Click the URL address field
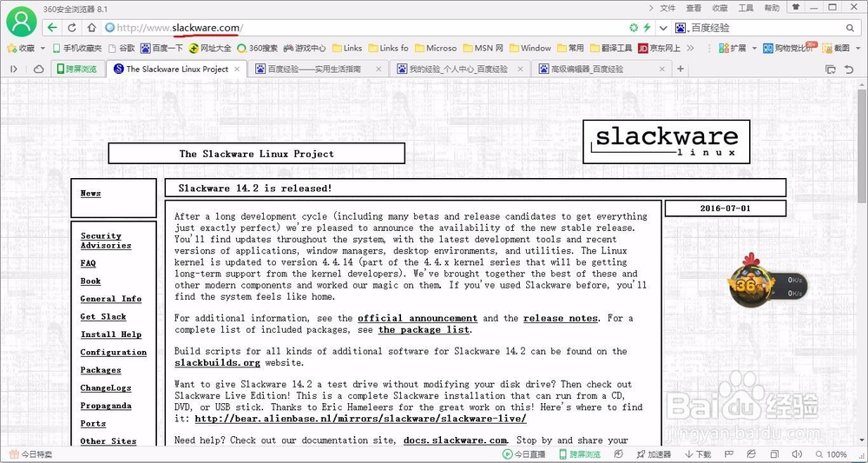Screen dimensions: 868x463 [x=365, y=28]
